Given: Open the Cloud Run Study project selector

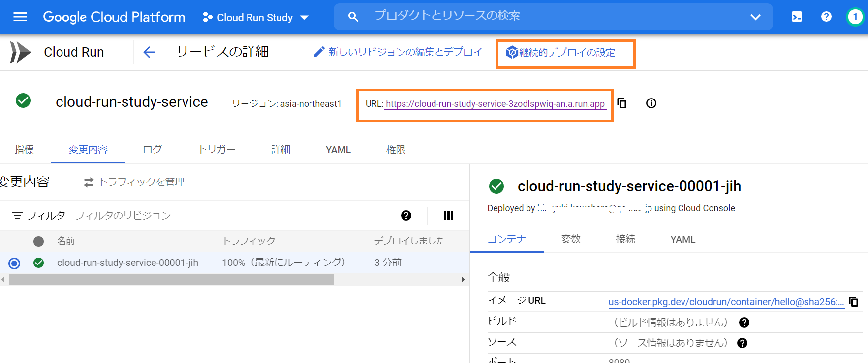Looking at the screenshot, I should click(x=255, y=17).
